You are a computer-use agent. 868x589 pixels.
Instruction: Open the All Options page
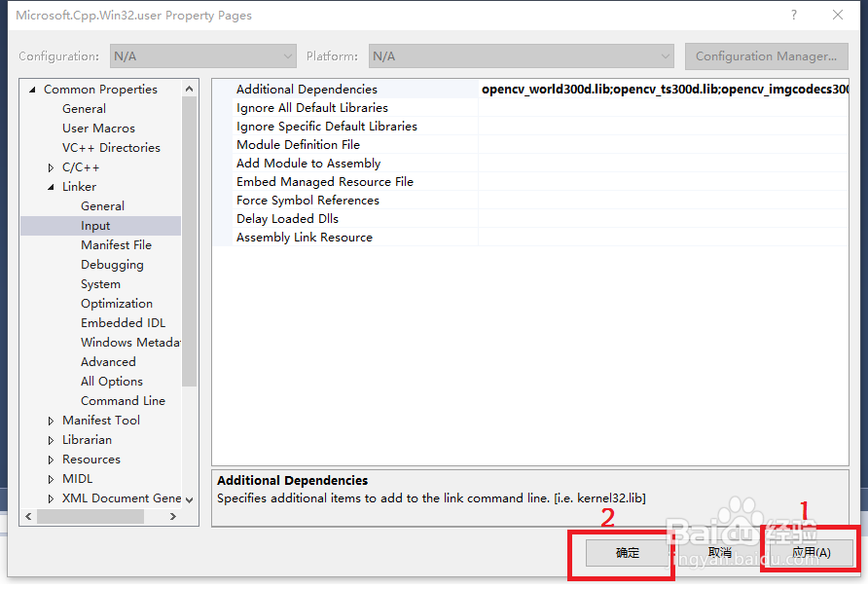tap(112, 382)
